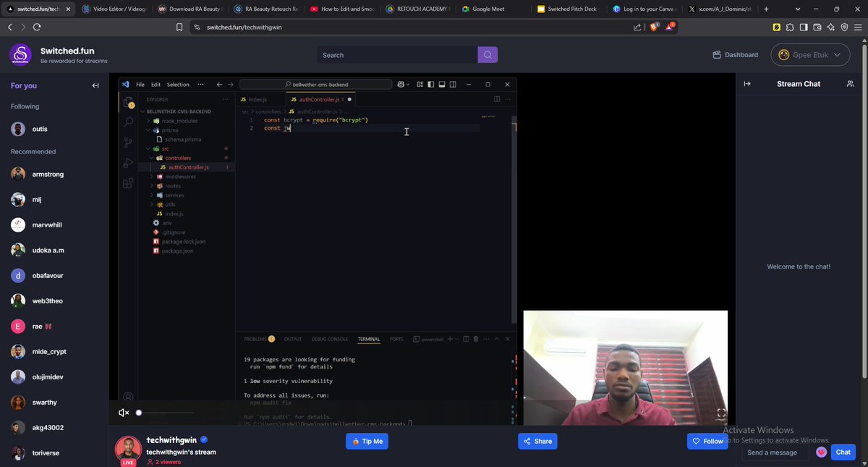This screenshot has width=868, height=467.
Task: Click the Send a message input field
Action: click(x=776, y=453)
